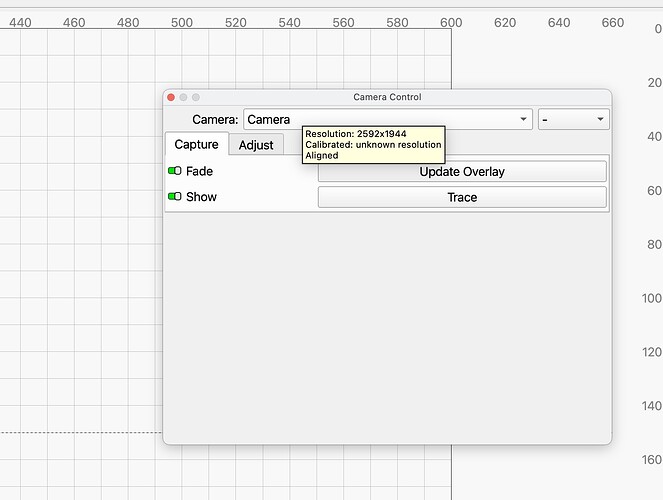Viewport: 663px width, 500px height.
Task: Expand the dash dropdown beside Camera
Action: [573, 120]
